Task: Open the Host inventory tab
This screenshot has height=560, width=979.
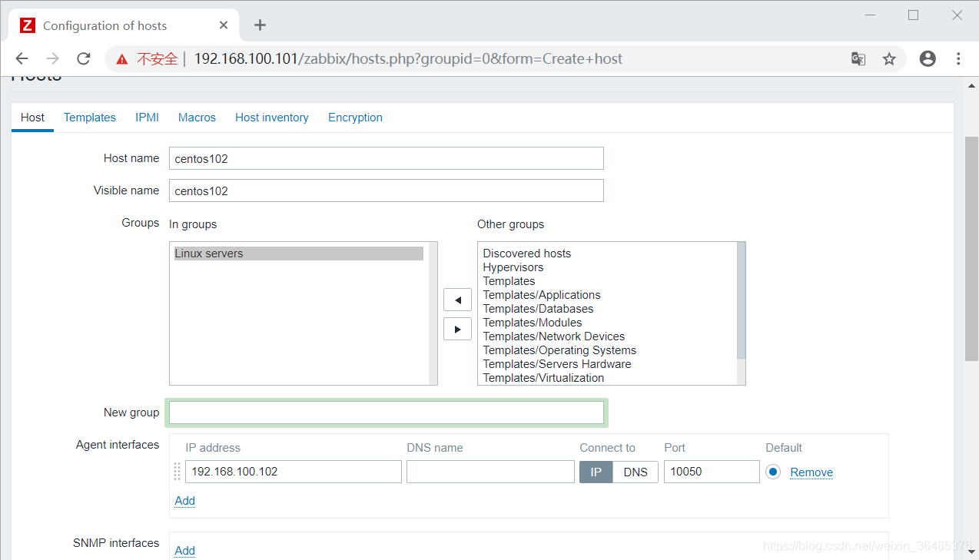Action: point(272,118)
